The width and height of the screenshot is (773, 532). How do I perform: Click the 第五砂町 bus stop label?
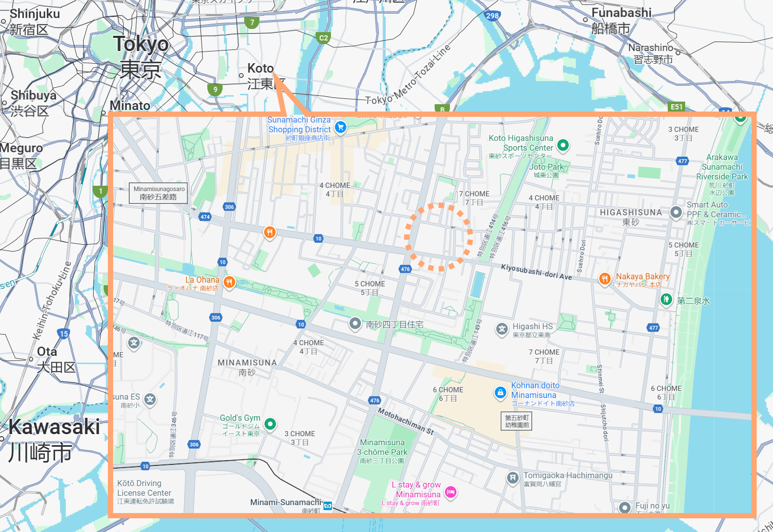[x=516, y=420]
